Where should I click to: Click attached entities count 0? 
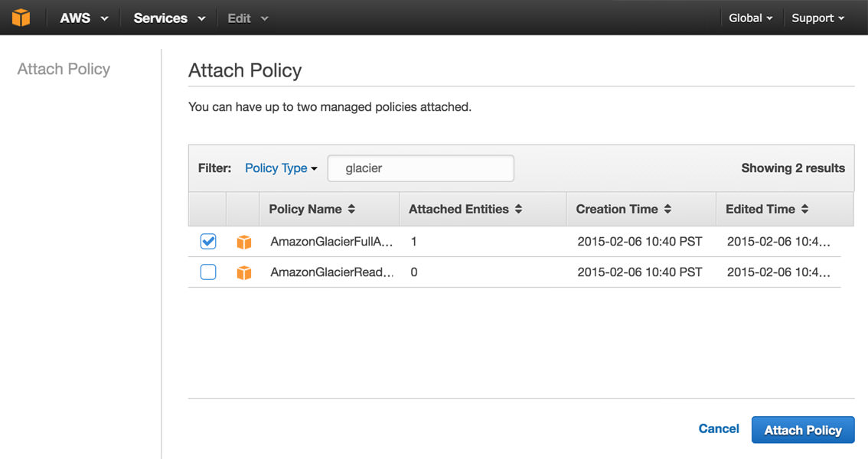[414, 272]
